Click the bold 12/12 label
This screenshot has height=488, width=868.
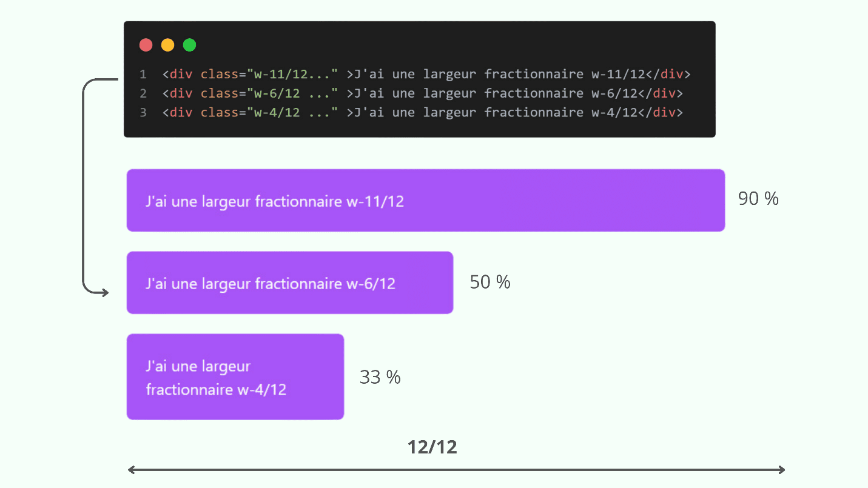pos(432,447)
